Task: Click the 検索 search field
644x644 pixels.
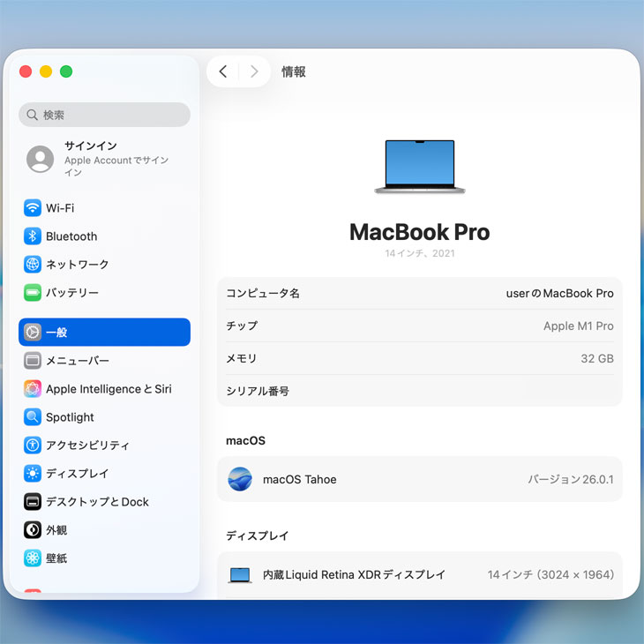Action: (104, 115)
